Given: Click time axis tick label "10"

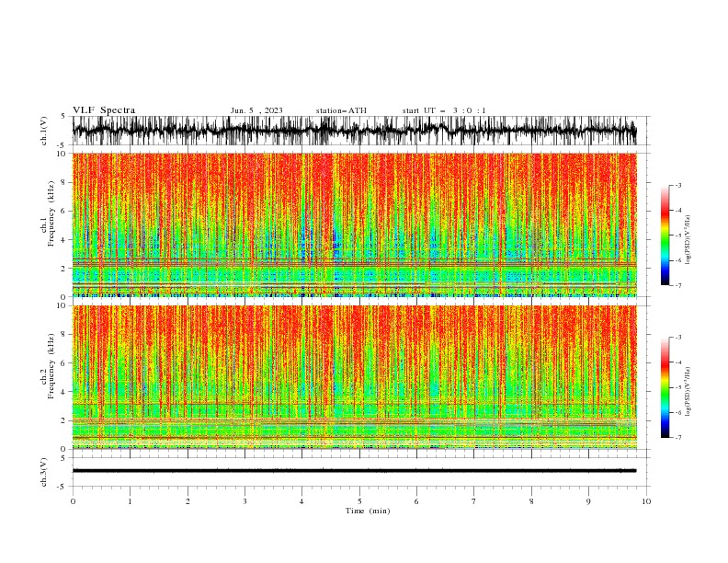Looking at the screenshot, I should 646,501.
